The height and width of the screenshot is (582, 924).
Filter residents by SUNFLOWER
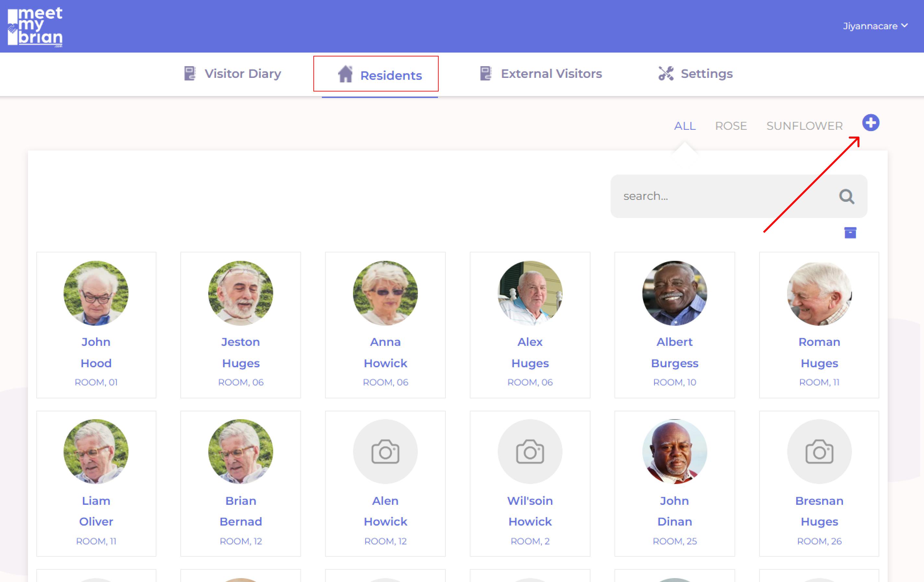(804, 126)
